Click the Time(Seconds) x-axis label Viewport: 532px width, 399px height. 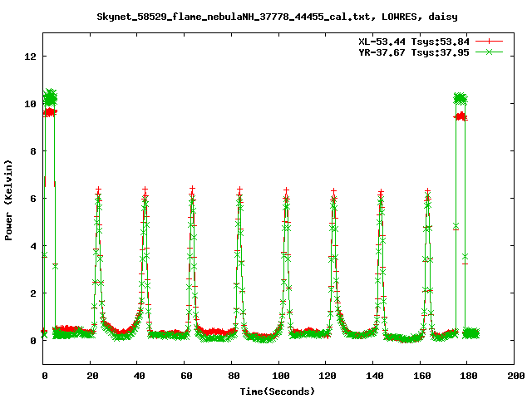(x=278, y=392)
